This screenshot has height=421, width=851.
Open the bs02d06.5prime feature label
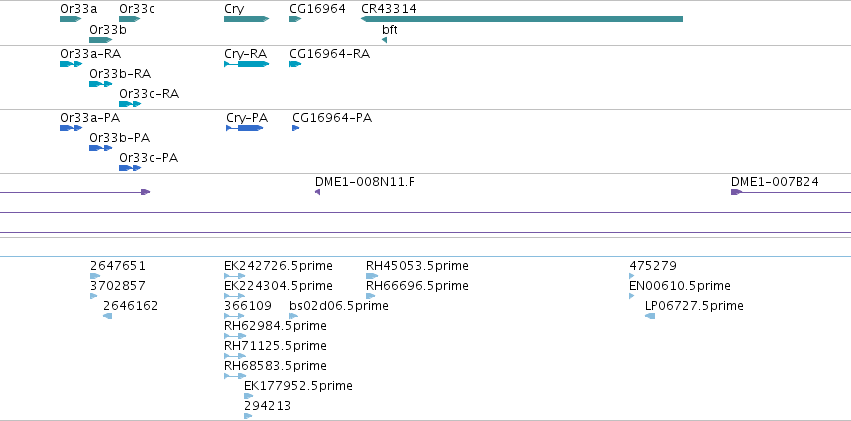click(x=339, y=306)
